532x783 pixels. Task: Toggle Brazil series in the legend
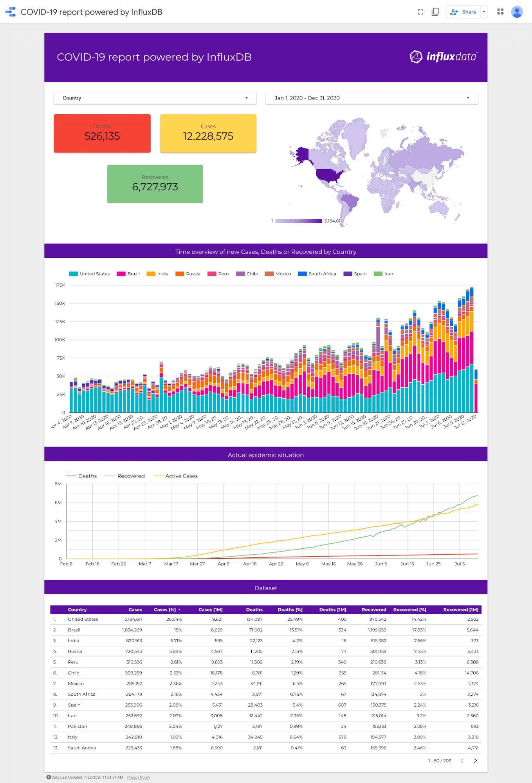tap(128, 274)
